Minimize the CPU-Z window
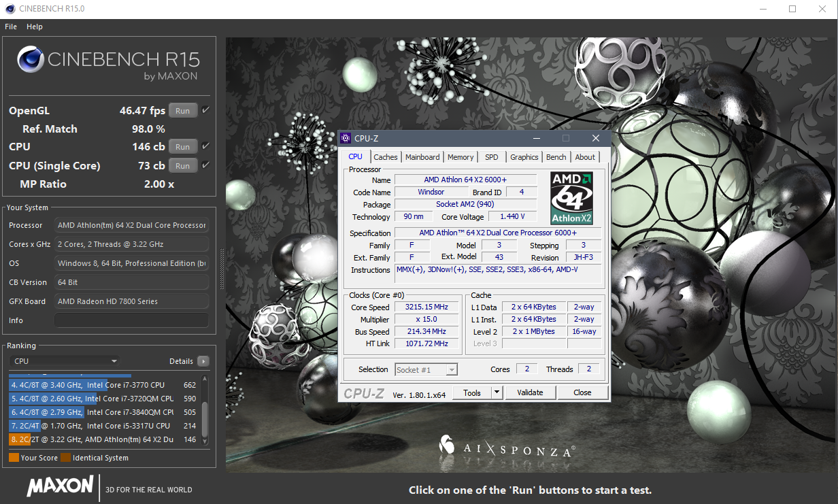This screenshot has width=838, height=504. point(535,138)
